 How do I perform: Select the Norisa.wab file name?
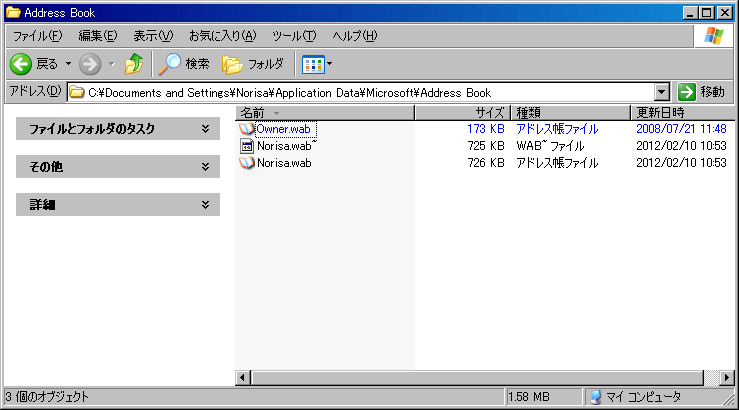284,163
